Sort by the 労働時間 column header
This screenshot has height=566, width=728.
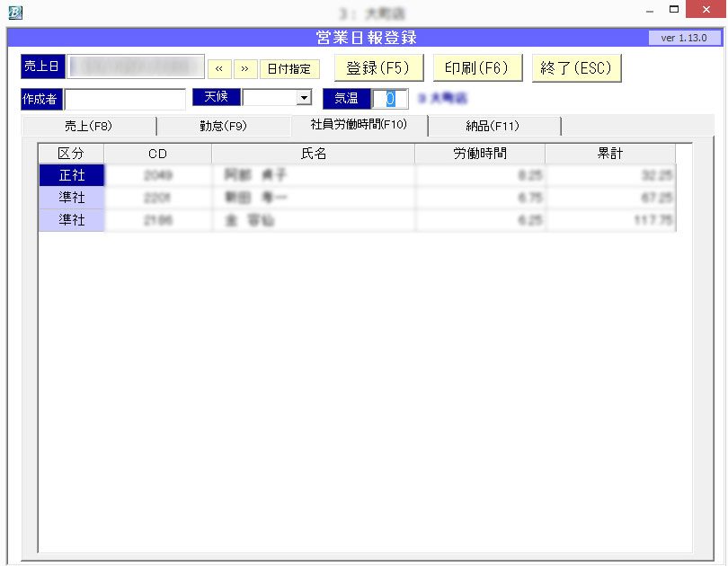479,154
